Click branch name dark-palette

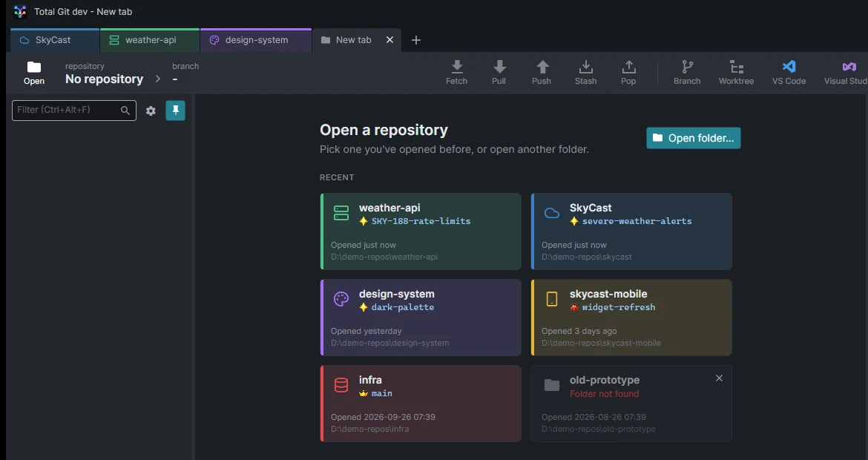coord(402,306)
